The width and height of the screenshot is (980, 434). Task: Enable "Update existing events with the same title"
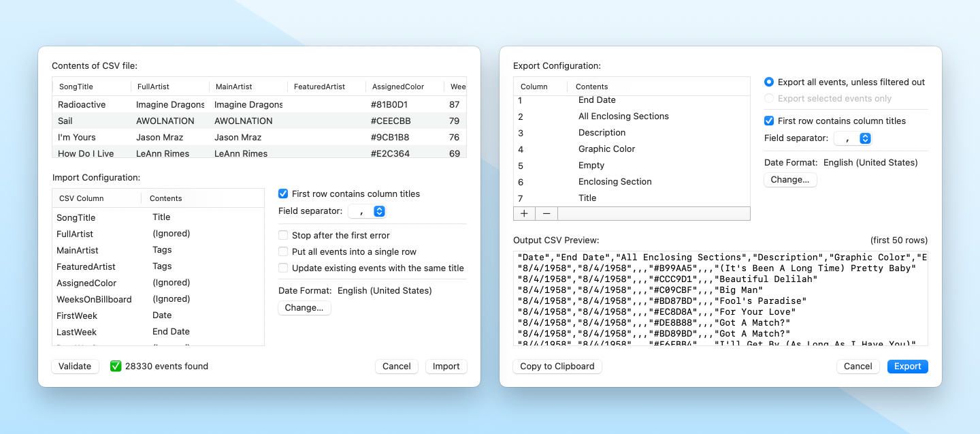pos(284,268)
